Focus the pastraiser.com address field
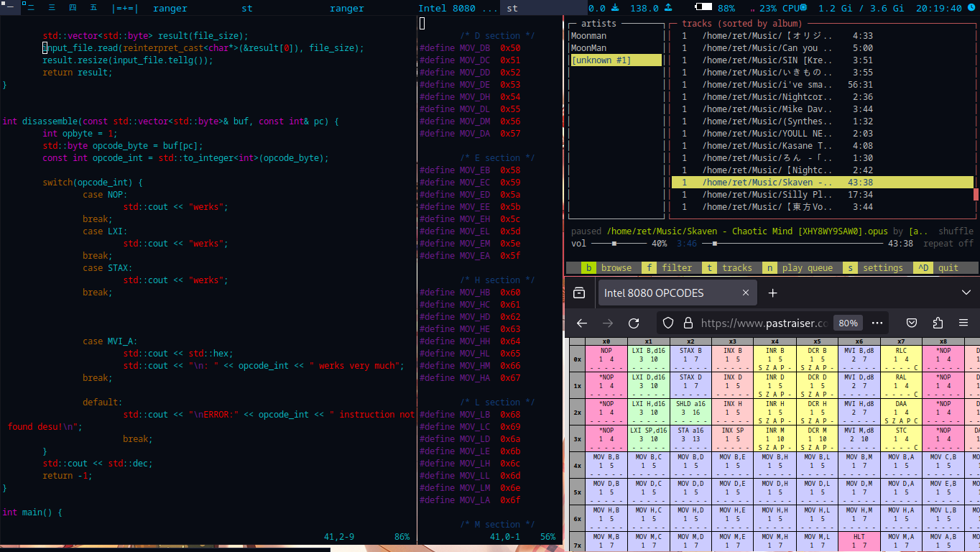Screen dimensions: 980x552 pos(764,323)
